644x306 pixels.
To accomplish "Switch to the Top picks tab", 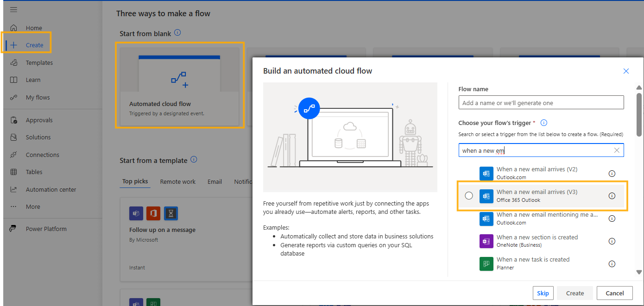I will click(135, 181).
